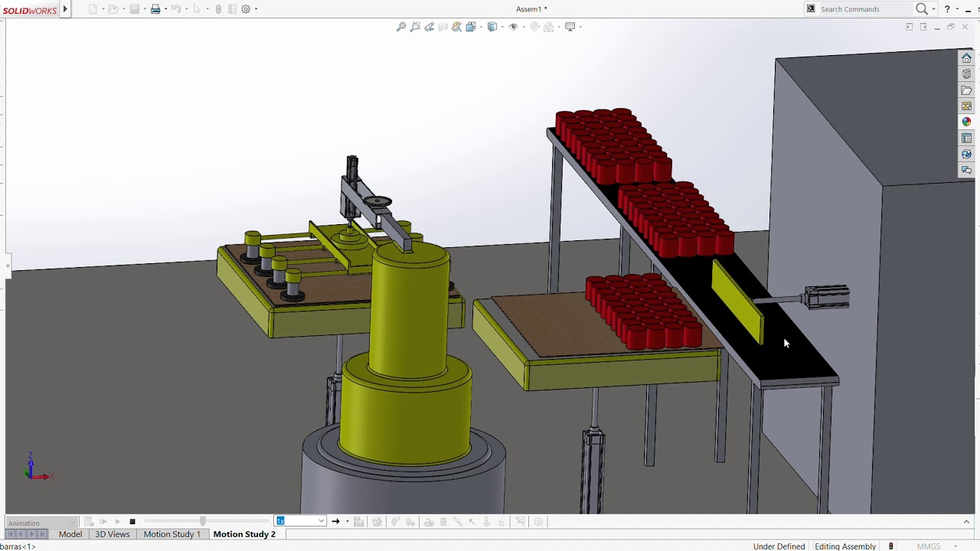Click Apply Scene icon
Screen dimensions: 980x551
548,27
